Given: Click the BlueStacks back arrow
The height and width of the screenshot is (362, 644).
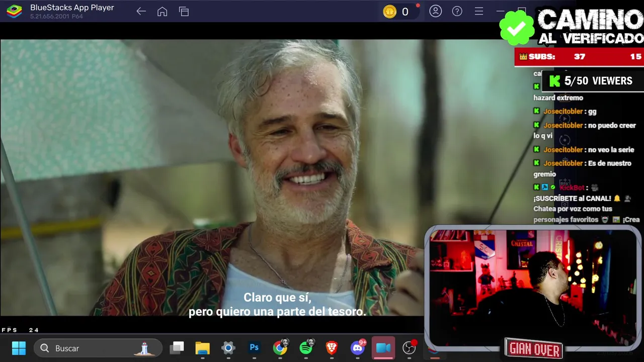Looking at the screenshot, I should coord(141,11).
